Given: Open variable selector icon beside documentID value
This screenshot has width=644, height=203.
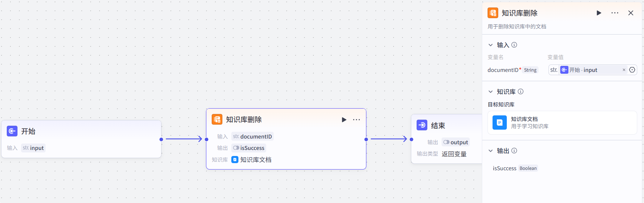Looking at the screenshot, I should pos(632,70).
